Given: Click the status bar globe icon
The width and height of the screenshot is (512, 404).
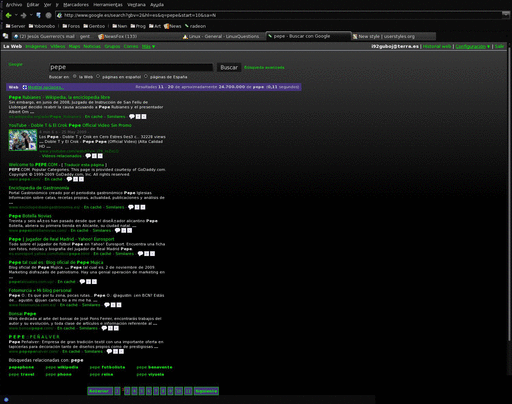Looking at the screenshot, I should point(6,399).
